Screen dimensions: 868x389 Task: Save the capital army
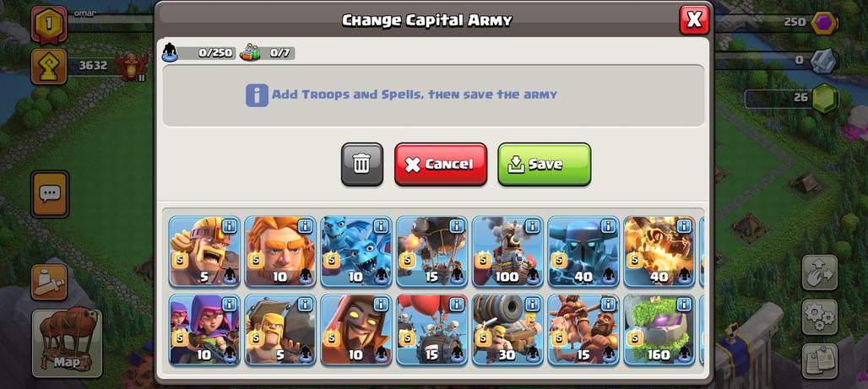pos(544,165)
